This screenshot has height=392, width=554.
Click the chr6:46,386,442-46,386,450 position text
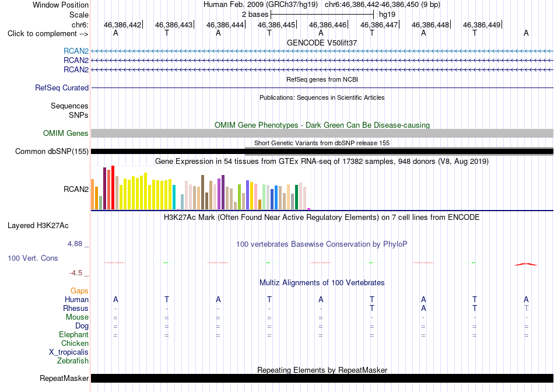[383, 5]
